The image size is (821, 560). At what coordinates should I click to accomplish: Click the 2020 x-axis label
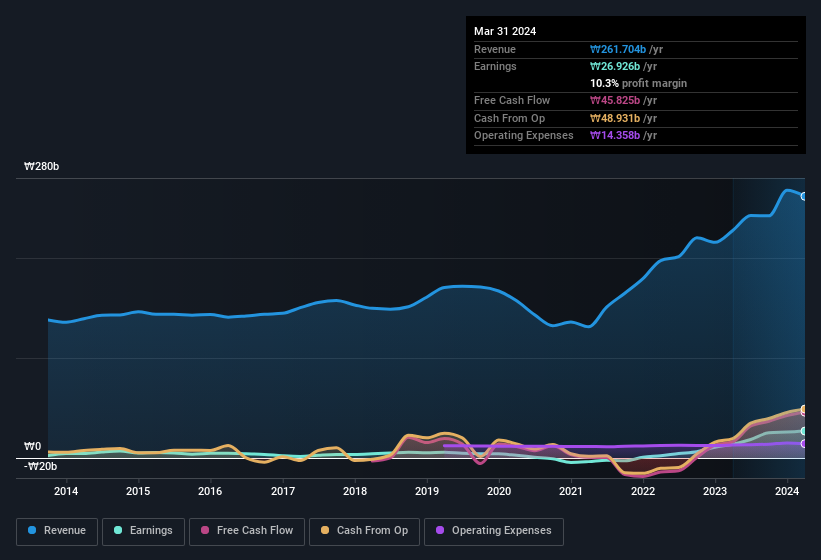(499, 491)
